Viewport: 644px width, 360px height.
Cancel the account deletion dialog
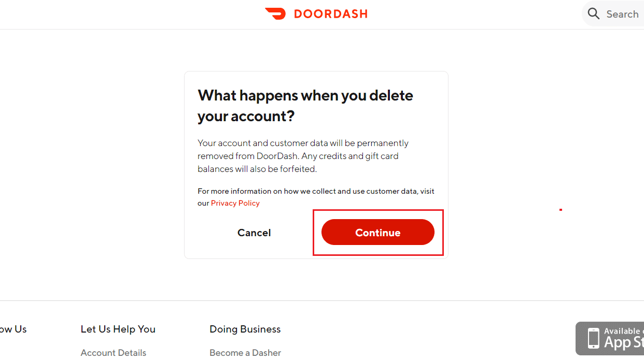tap(254, 233)
